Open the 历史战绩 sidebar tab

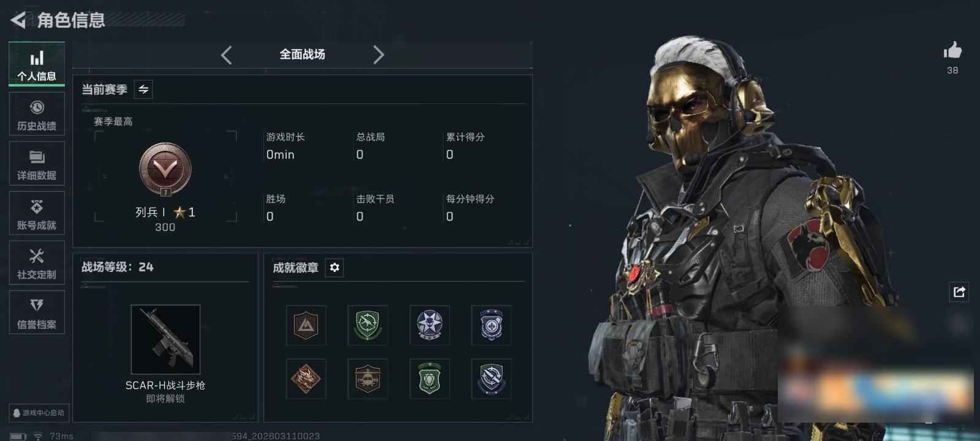[37, 114]
